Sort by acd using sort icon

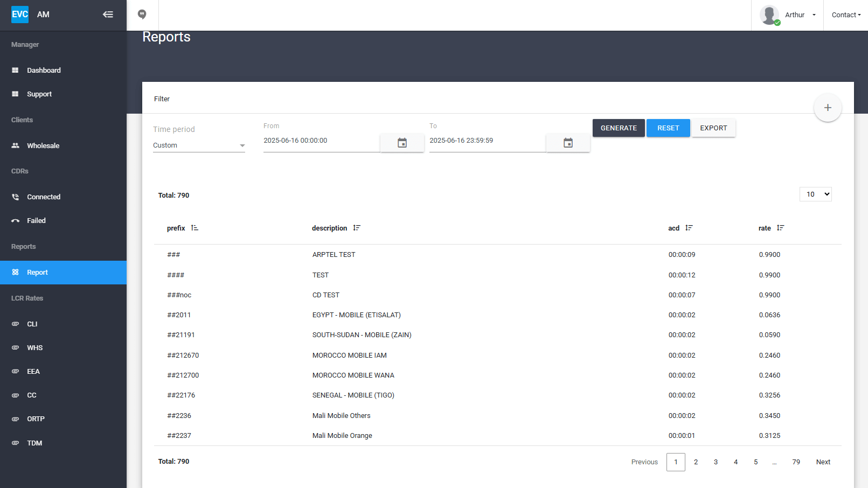[x=689, y=228]
